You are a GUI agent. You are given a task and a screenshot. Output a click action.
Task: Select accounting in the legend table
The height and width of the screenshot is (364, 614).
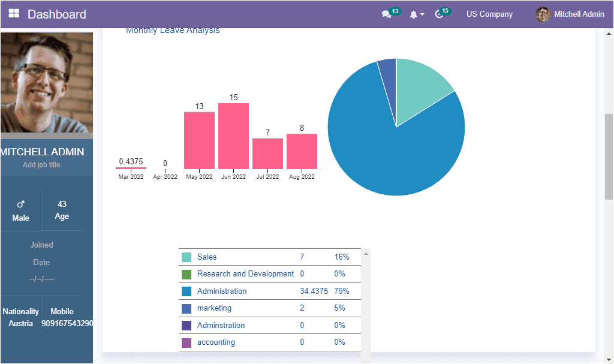pos(216,342)
